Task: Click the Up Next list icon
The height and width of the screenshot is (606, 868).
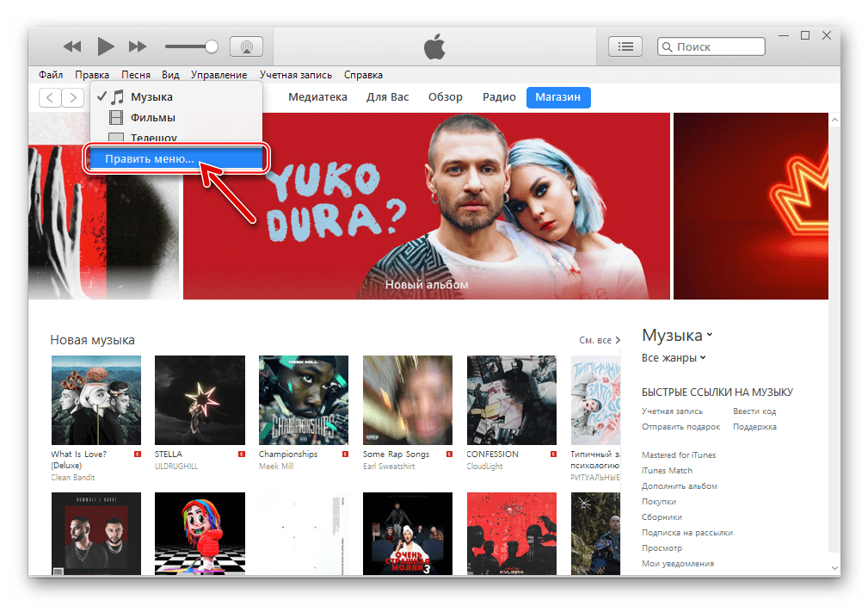Action: 625,46
